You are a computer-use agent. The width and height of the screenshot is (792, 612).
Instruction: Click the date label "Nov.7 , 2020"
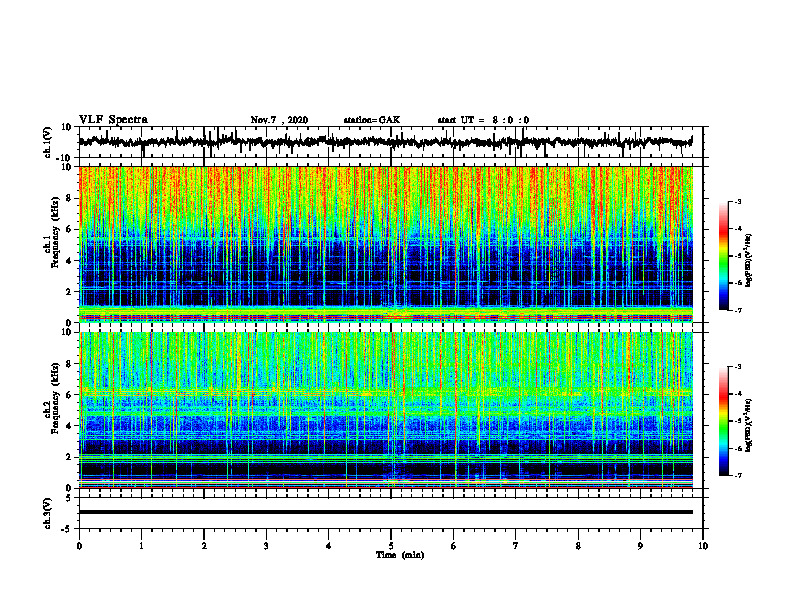(279, 120)
